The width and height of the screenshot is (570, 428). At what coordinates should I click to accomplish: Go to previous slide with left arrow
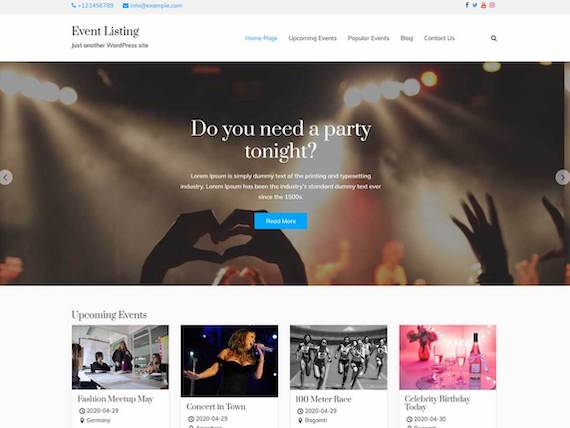click(x=5, y=177)
